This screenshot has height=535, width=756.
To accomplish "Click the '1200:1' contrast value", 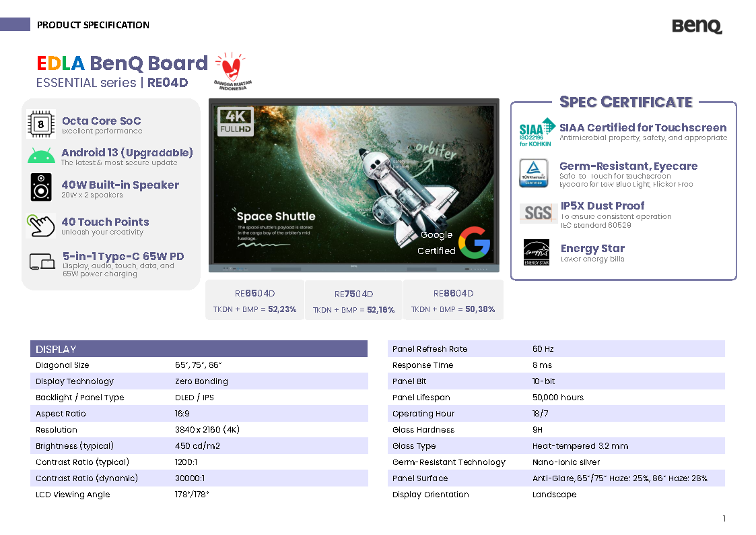I will [186, 462].
